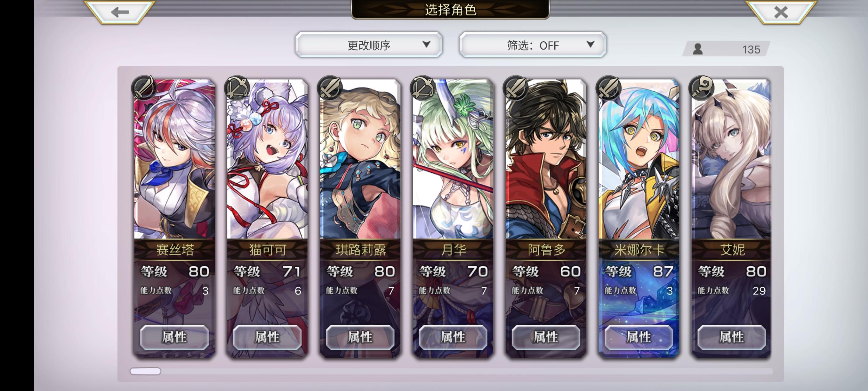The width and height of the screenshot is (868, 391).
Task: Click the horizontal scrollbar handle
Action: 146,371
